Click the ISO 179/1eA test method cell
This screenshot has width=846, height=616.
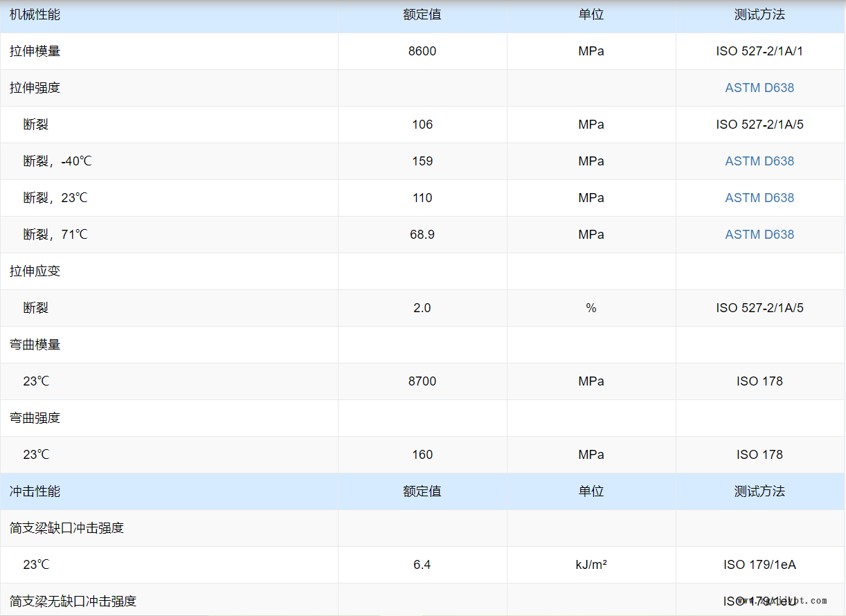point(759,565)
